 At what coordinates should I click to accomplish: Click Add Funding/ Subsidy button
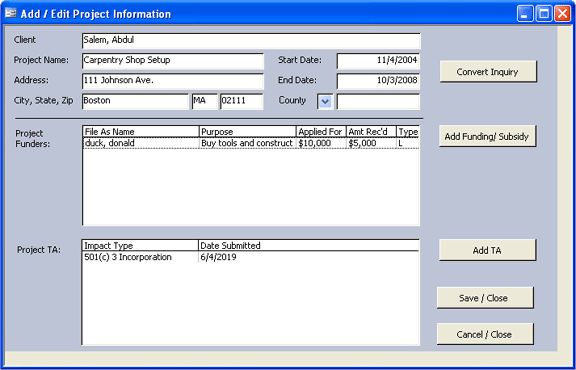coord(487,136)
